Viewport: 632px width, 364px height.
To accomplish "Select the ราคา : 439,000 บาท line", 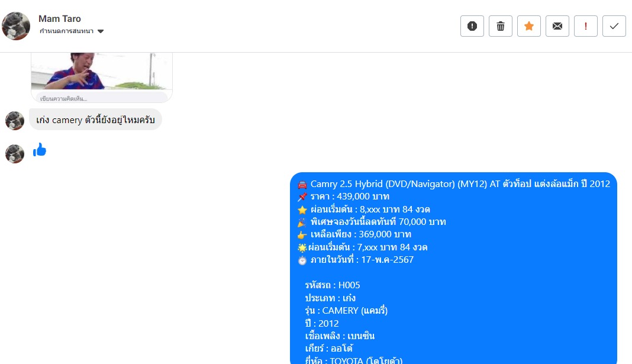I will (343, 197).
